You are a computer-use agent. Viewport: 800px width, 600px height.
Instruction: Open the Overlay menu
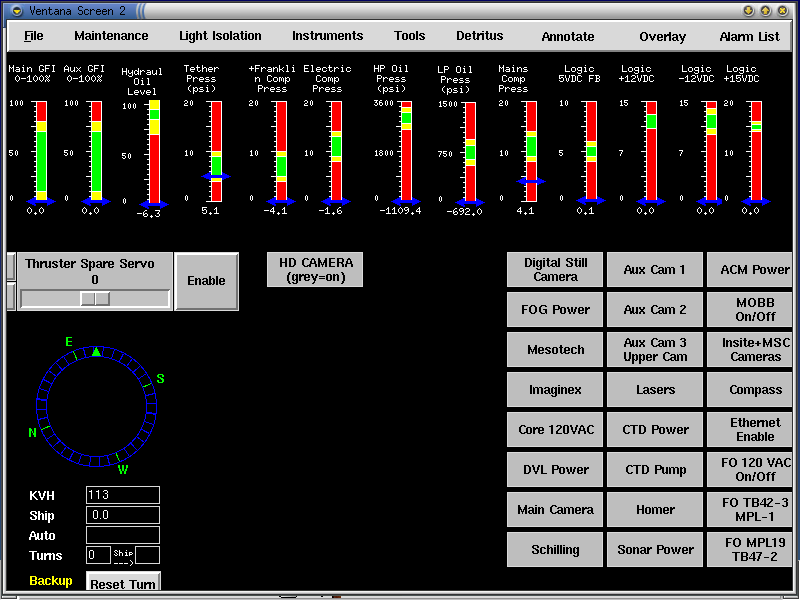(662, 37)
